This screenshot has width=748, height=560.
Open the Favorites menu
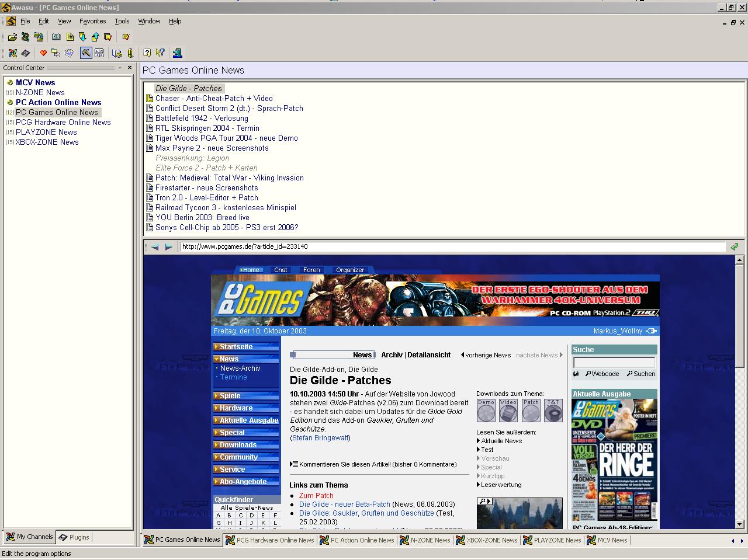93,21
